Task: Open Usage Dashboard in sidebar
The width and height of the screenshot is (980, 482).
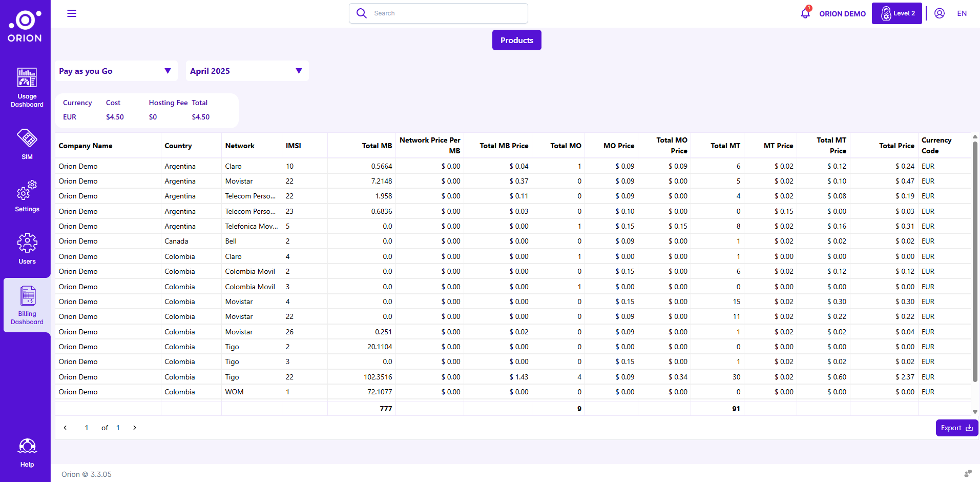Action: point(27,88)
